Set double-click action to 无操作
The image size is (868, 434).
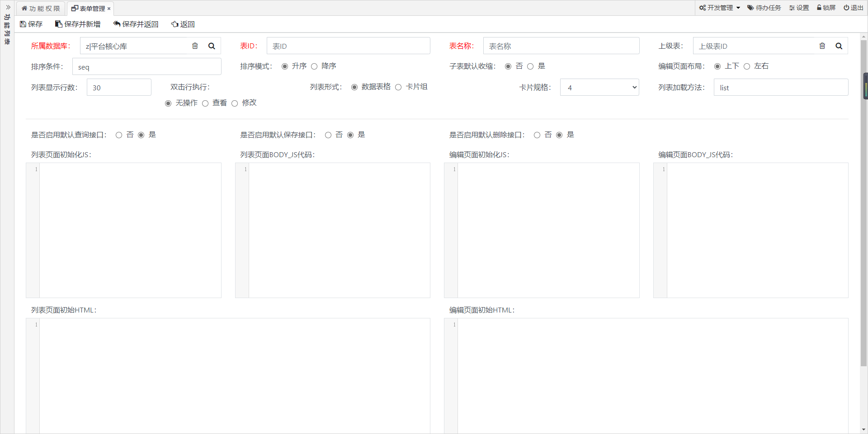pyautogui.click(x=168, y=103)
